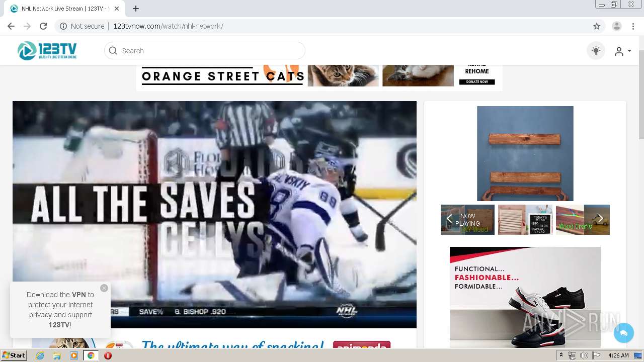Open the user account dropdown
This screenshot has width=644, height=362.
point(623,51)
